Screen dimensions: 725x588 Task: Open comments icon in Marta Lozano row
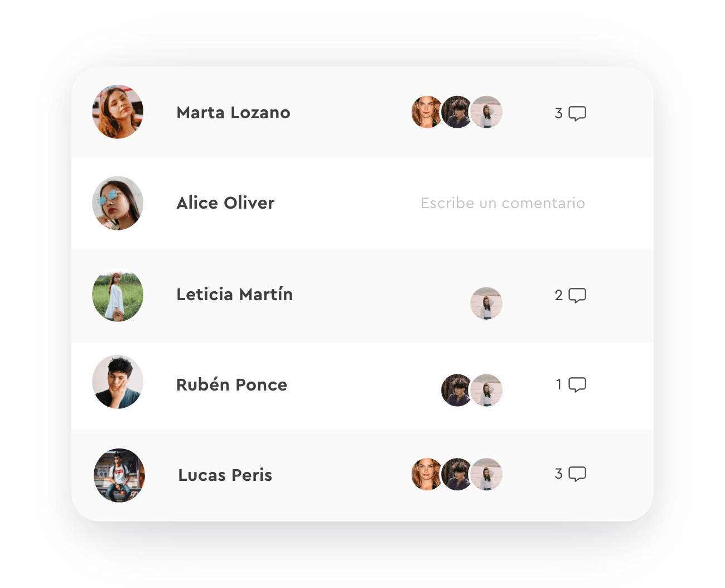point(577,114)
